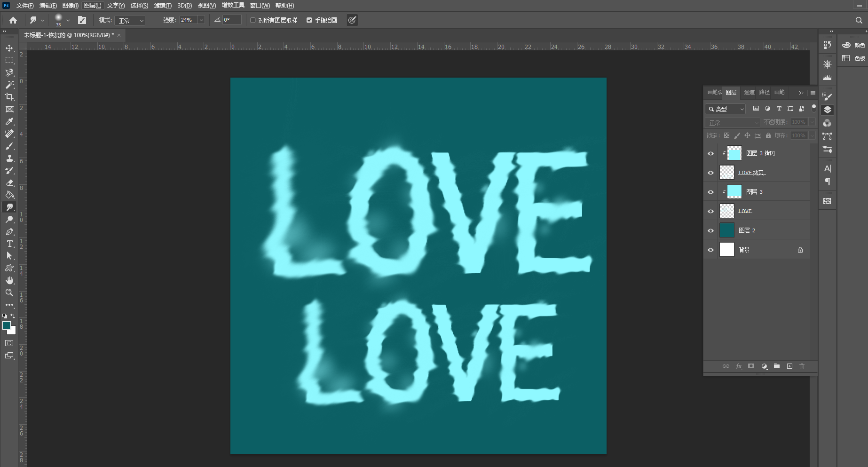
Task: Hide the 图层 2 layer
Action: 710,230
